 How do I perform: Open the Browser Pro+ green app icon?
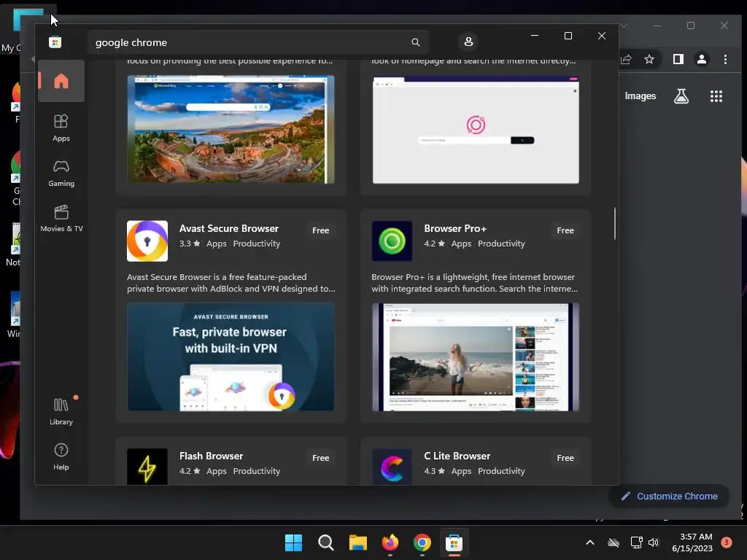tap(392, 241)
